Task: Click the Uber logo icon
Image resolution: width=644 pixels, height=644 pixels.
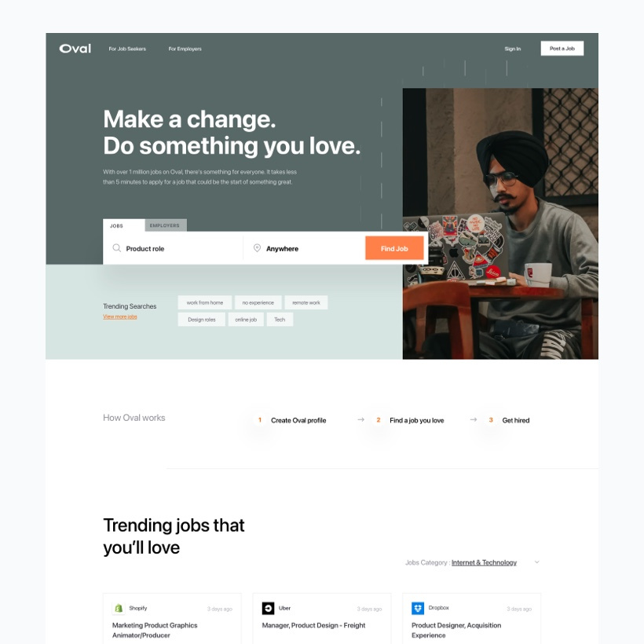Action: point(268,609)
